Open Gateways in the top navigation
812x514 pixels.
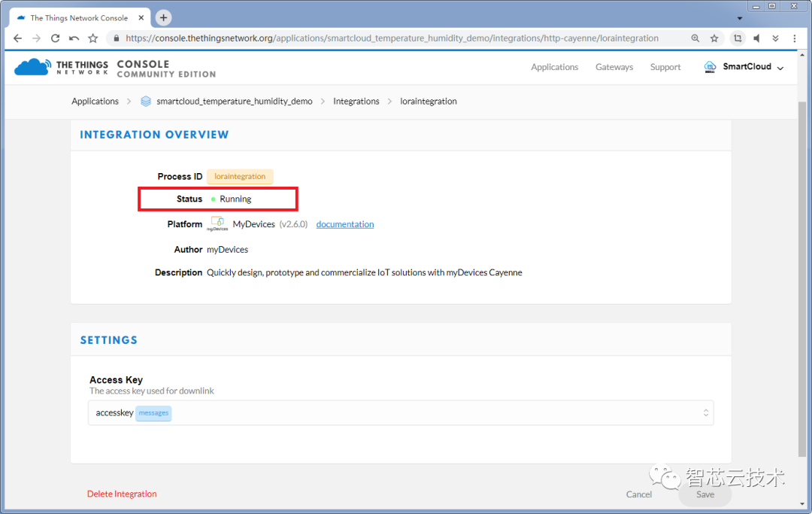pos(614,67)
